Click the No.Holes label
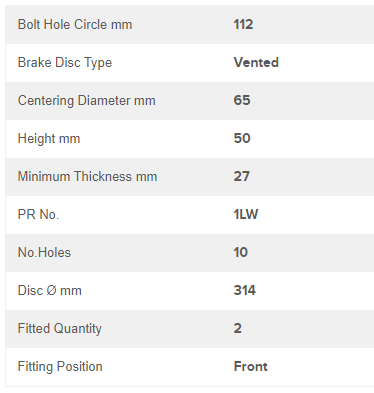This screenshot has height=393, width=374. 44,252
